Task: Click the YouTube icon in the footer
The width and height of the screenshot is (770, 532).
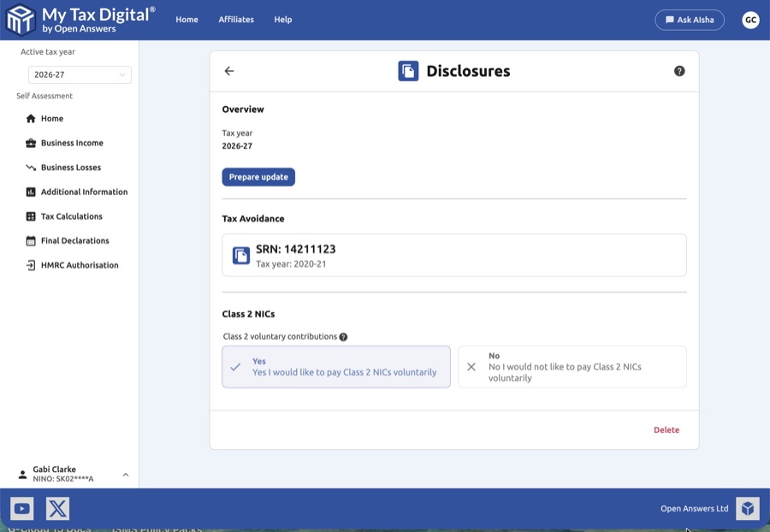Action: pos(21,508)
